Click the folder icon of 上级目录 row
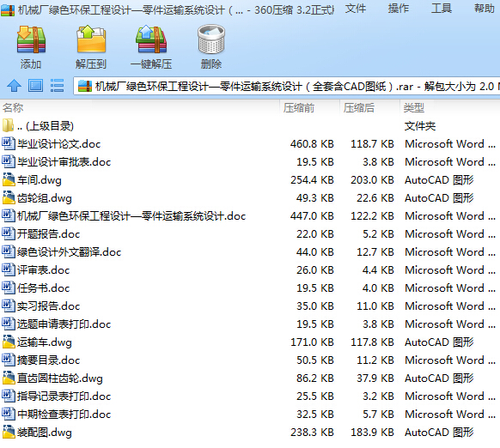500x448 pixels. coord(8,125)
